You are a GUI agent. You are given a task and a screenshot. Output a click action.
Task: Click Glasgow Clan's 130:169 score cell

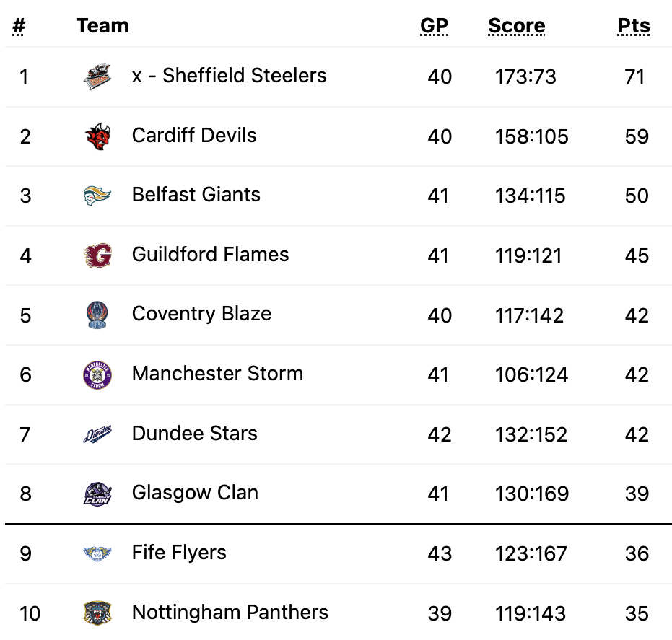(x=532, y=494)
